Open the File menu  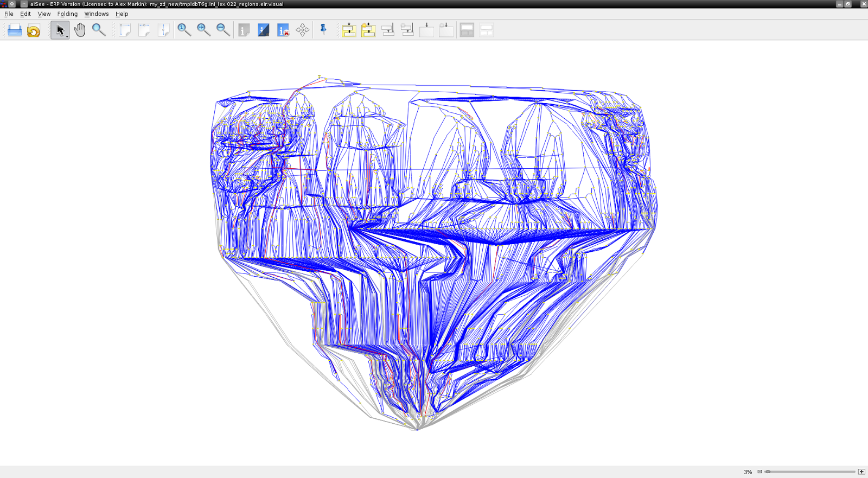[9, 14]
